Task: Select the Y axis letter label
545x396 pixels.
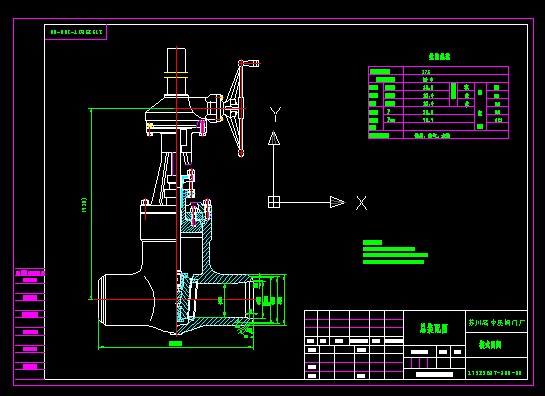Action: click(x=275, y=114)
